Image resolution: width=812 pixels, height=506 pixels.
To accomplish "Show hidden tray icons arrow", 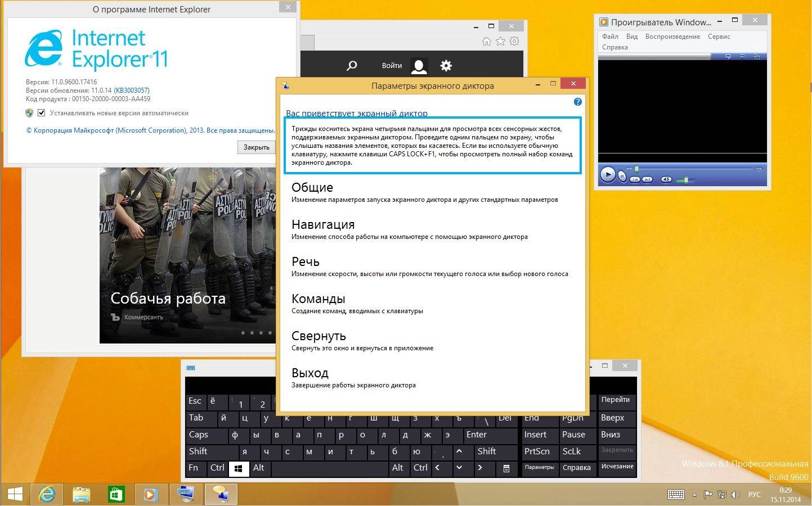I will (694, 495).
